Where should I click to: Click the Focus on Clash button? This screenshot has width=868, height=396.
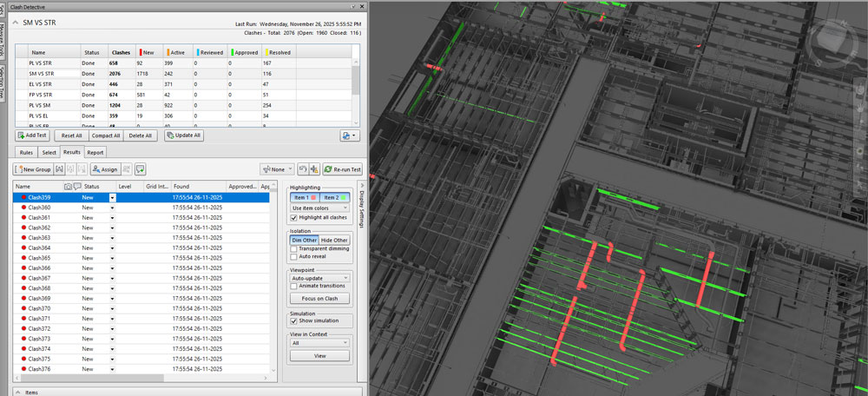click(x=320, y=299)
